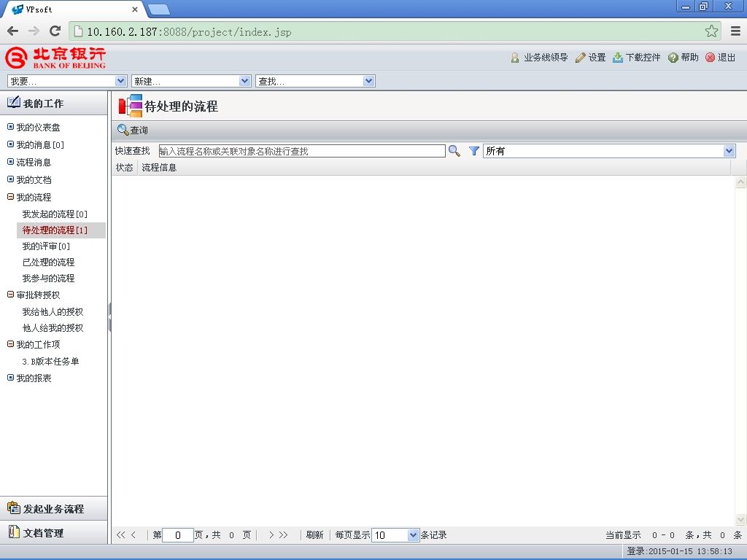Open the Chrome menu icon

pyautogui.click(x=735, y=31)
